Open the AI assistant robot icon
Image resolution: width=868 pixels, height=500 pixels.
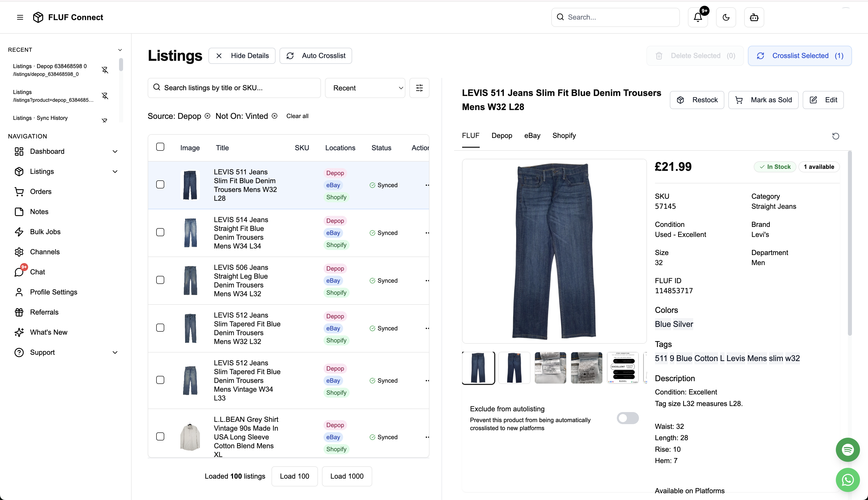754,17
